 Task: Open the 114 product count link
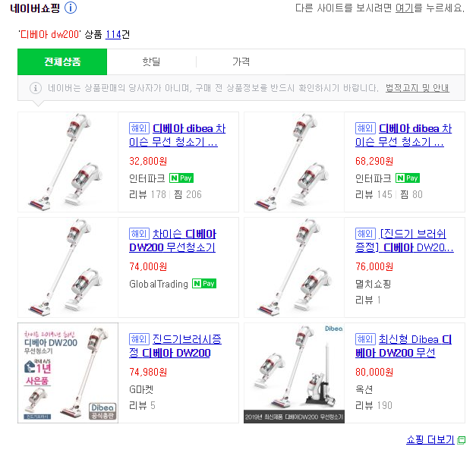[113, 35]
